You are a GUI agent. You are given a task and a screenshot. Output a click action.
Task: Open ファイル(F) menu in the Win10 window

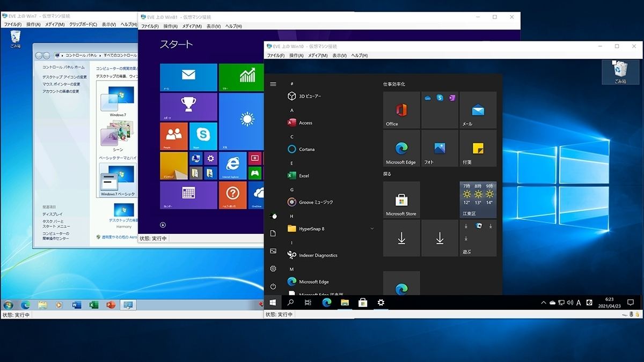pyautogui.click(x=276, y=56)
